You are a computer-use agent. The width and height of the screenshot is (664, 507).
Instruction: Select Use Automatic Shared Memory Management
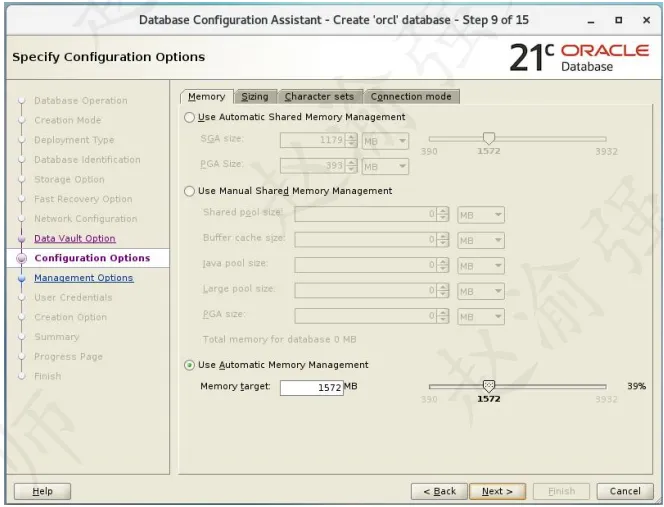click(189, 117)
